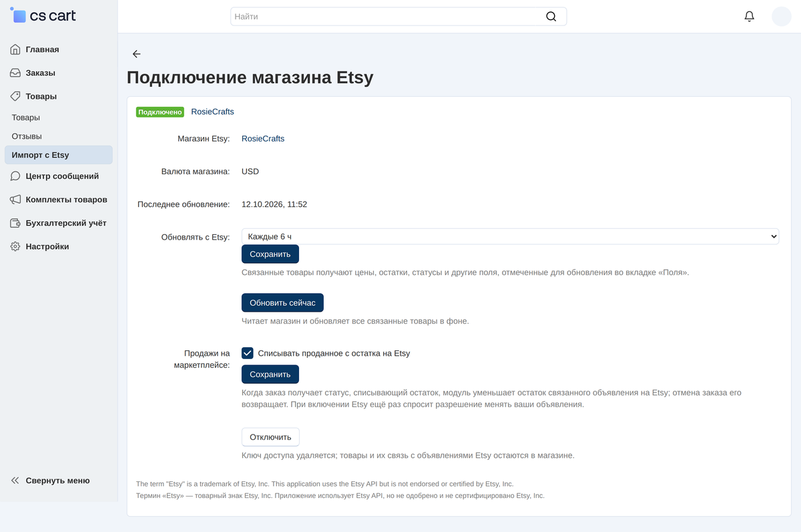The image size is (801, 532).
Task: Click the «Обновить сейчас» button
Action: pos(282,303)
